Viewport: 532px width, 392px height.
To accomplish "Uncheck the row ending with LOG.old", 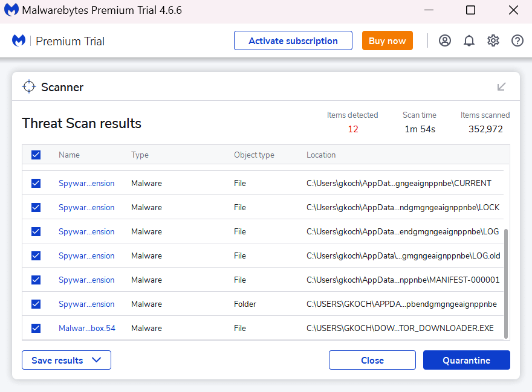I will (x=36, y=255).
